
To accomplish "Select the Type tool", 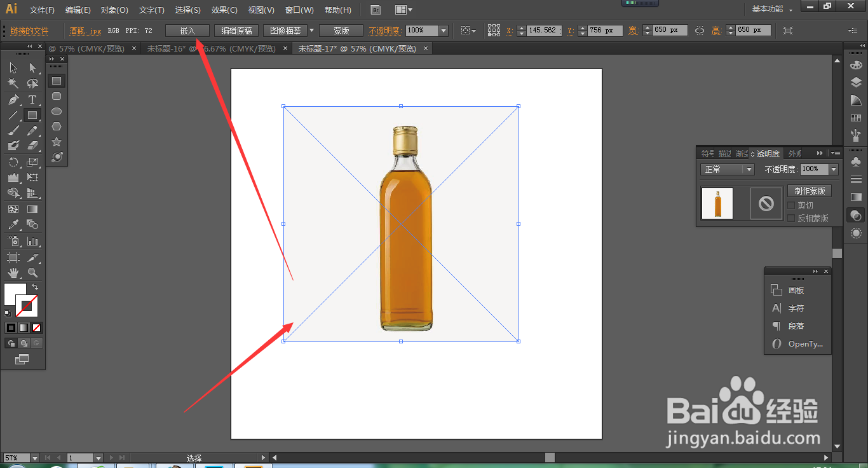I will 32,100.
